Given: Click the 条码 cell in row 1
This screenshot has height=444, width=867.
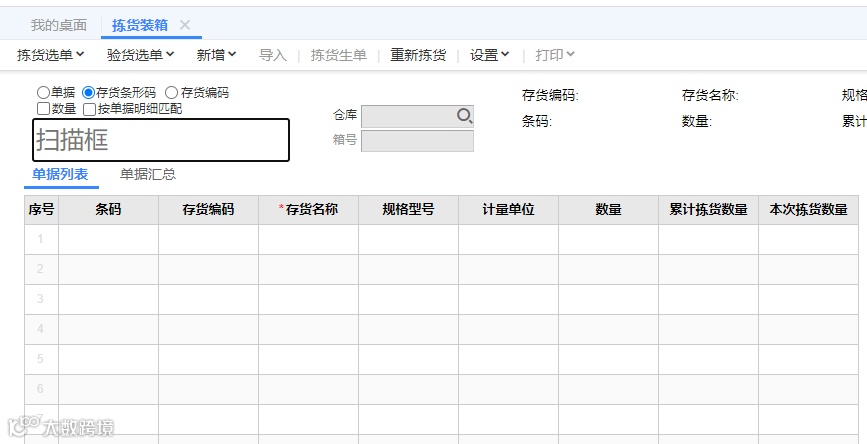Looking at the screenshot, I should (108, 239).
